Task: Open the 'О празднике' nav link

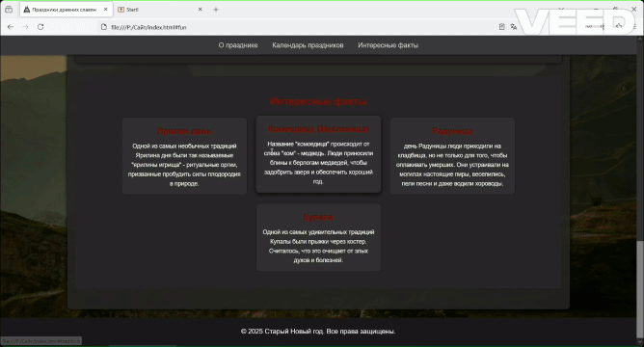Action: tap(238, 45)
